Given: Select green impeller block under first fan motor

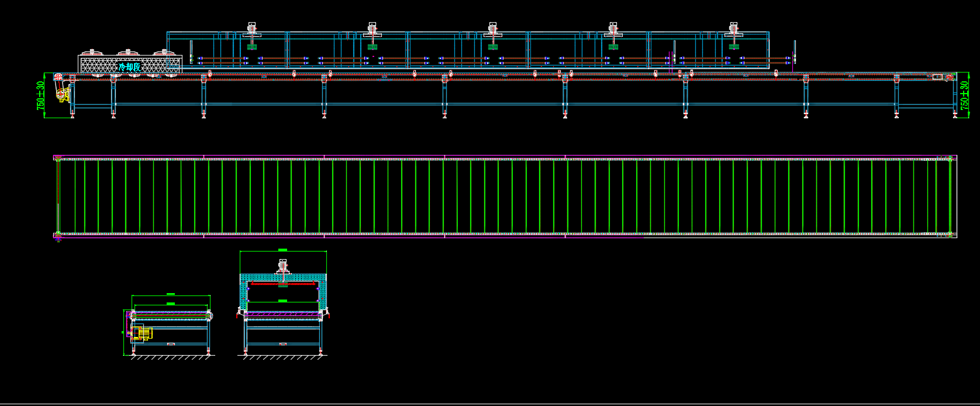Looking at the screenshot, I should 252,47.
